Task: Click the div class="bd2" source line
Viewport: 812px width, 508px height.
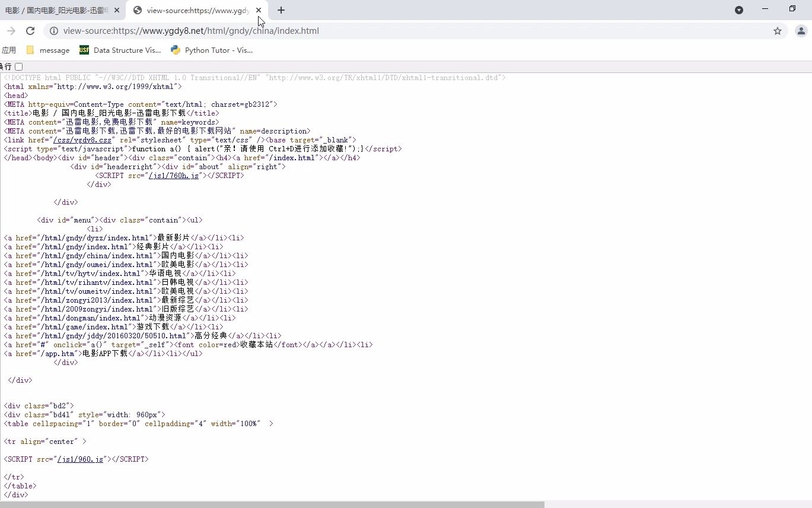Action: click(39, 406)
